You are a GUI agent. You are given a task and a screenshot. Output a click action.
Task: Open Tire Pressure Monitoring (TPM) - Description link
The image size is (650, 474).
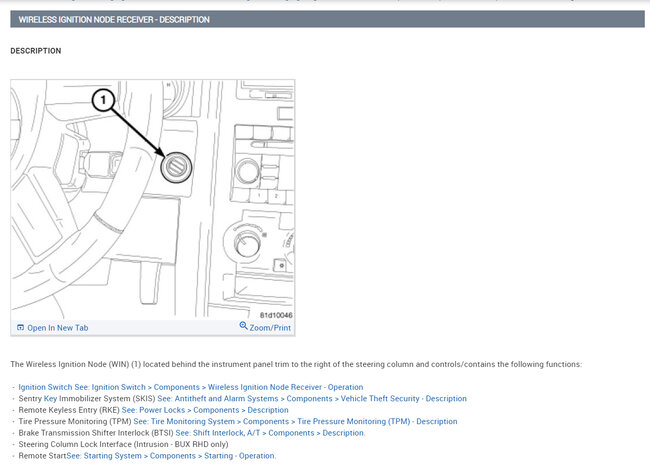click(377, 421)
